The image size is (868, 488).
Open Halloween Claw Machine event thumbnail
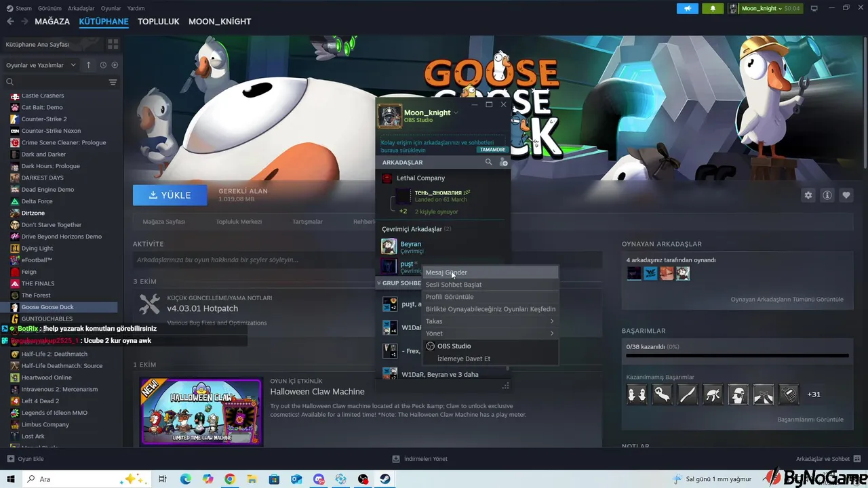[201, 412]
